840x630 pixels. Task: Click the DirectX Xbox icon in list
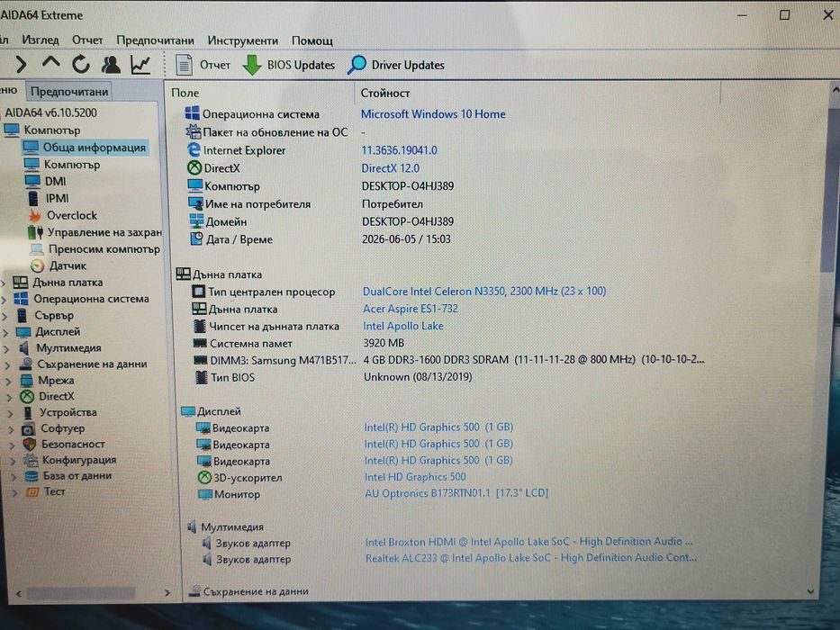click(x=194, y=167)
